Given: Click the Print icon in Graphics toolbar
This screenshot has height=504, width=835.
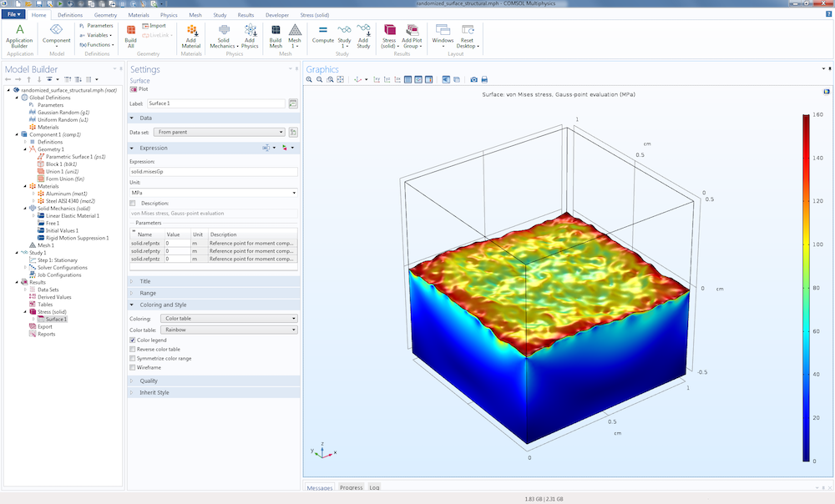Looking at the screenshot, I should tap(484, 80).
